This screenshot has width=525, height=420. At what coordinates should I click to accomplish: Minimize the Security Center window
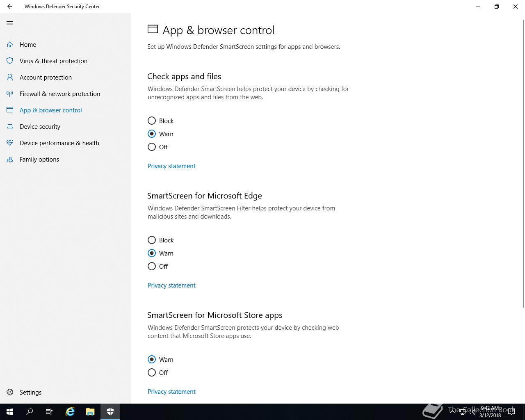(x=478, y=7)
